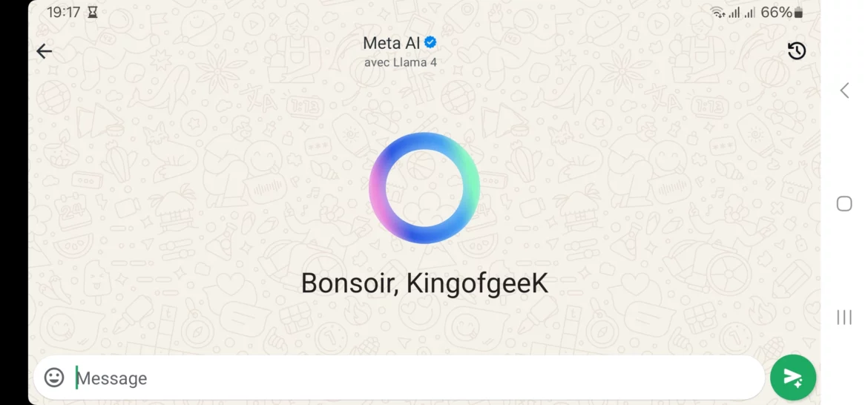Tap the Android system back chevron
The width and height of the screenshot is (868, 405).
click(844, 90)
